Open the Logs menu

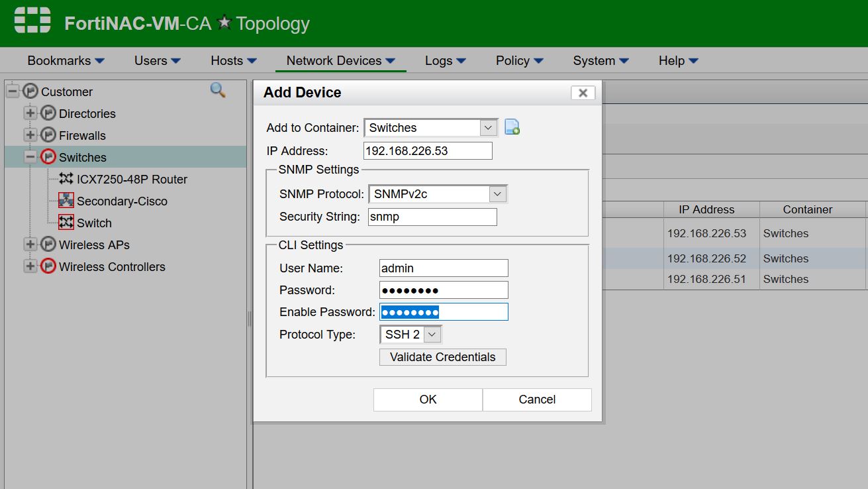[x=446, y=60]
